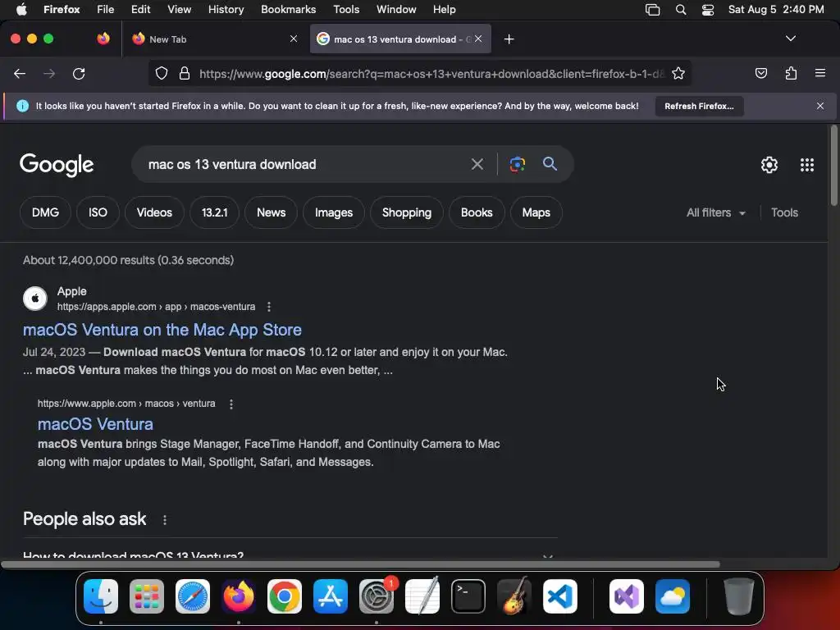Viewport: 840px width, 630px height.
Task: Open options for apps.apple.com result
Action: click(269, 307)
